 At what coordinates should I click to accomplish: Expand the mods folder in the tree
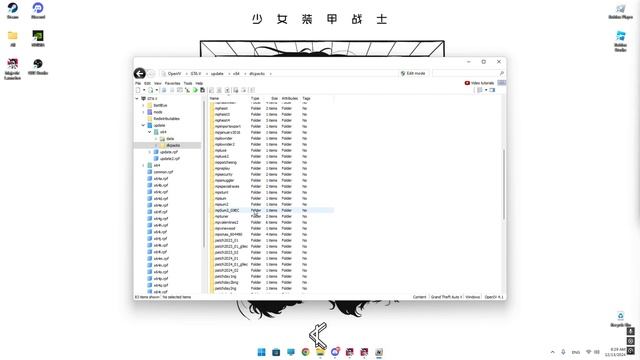[143, 112]
